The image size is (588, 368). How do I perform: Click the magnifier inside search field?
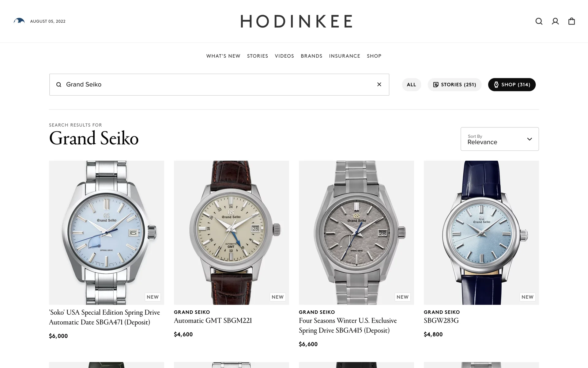pos(59,85)
